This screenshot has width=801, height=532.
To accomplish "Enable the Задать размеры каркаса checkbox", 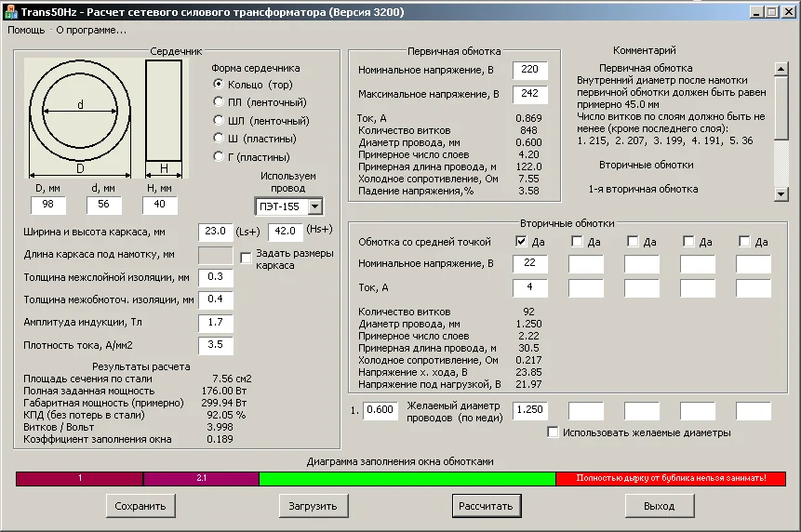I will pos(247,258).
